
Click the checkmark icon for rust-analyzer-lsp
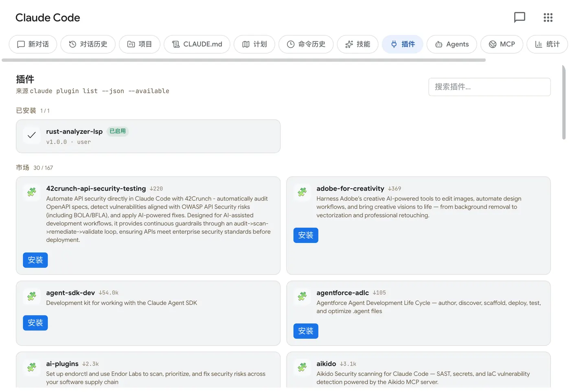(32, 135)
